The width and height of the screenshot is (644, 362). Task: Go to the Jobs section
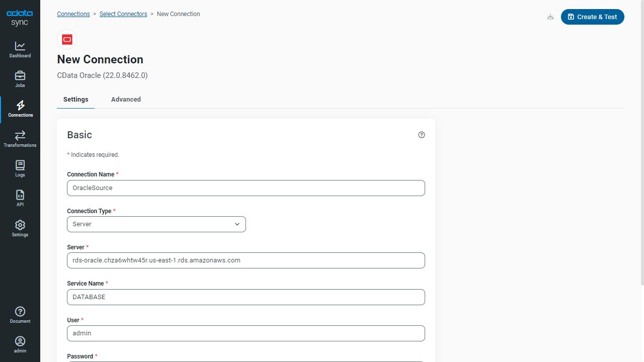(20, 79)
